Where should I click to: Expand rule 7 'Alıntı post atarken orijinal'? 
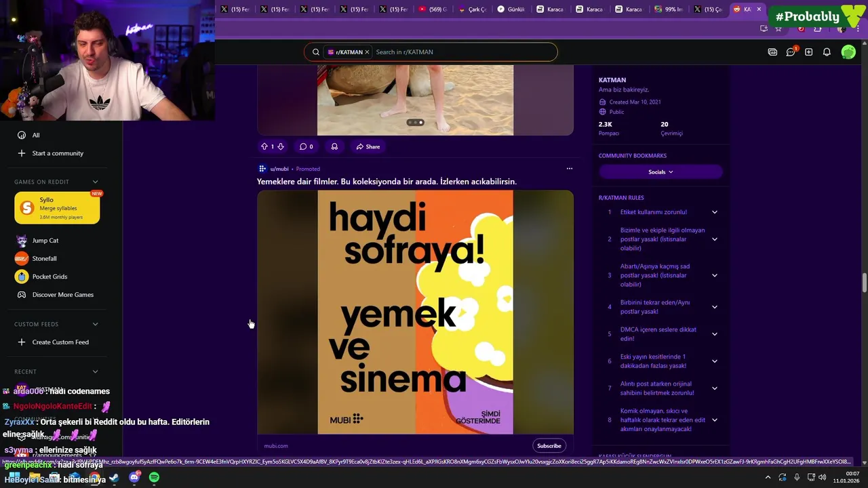(x=714, y=388)
